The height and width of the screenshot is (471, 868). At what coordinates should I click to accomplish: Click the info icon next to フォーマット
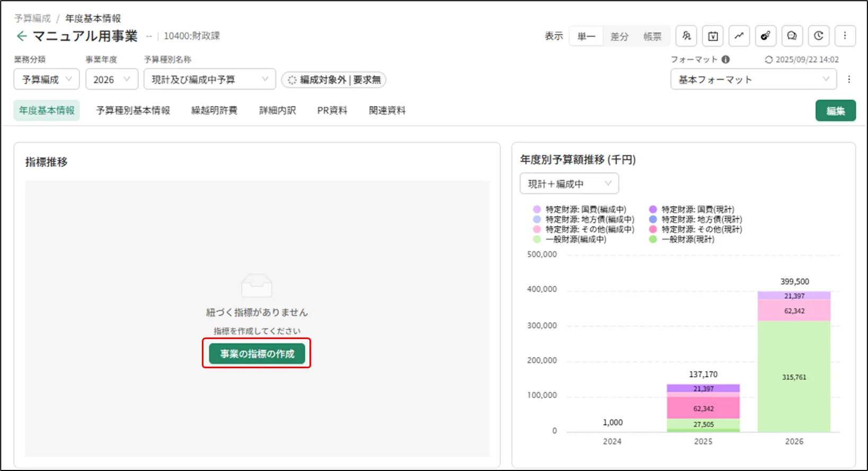pyautogui.click(x=725, y=60)
